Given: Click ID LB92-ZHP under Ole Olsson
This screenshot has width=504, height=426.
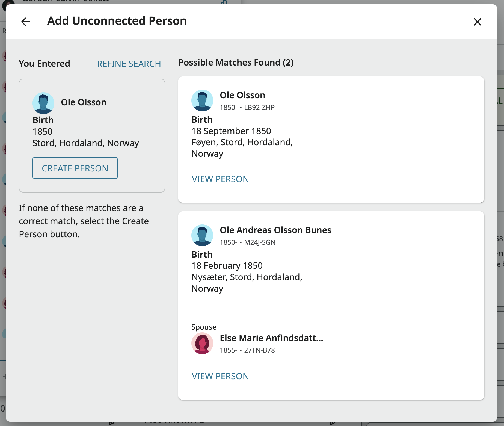Looking at the screenshot, I should coord(259,108).
